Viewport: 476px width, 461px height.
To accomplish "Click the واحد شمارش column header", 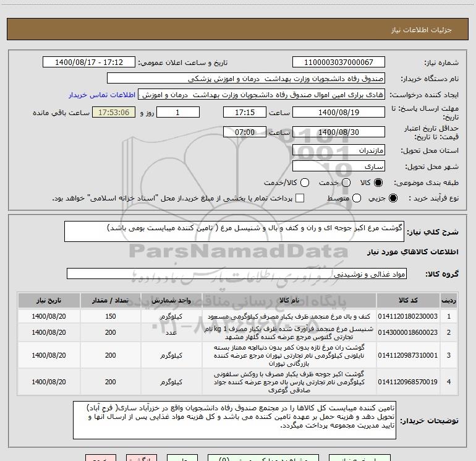I will click(171, 300).
